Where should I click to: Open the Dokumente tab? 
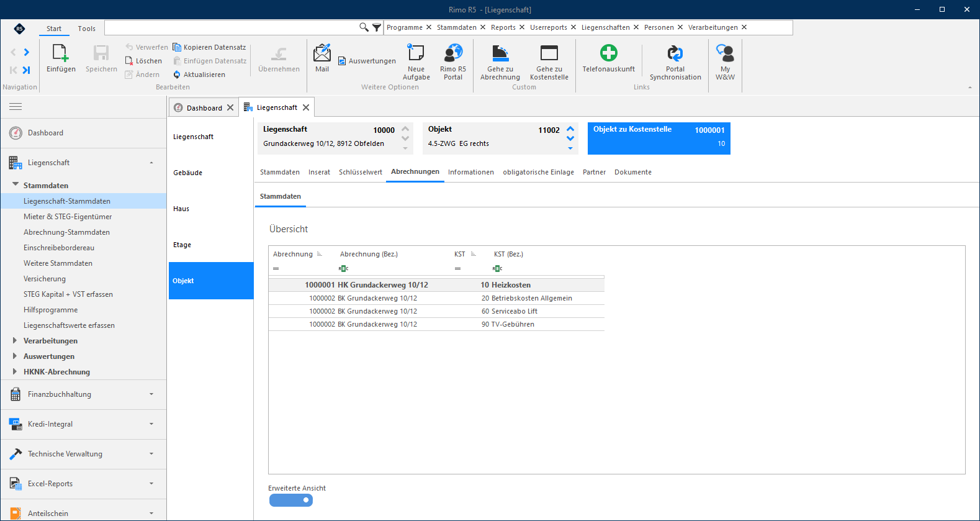click(633, 172)
